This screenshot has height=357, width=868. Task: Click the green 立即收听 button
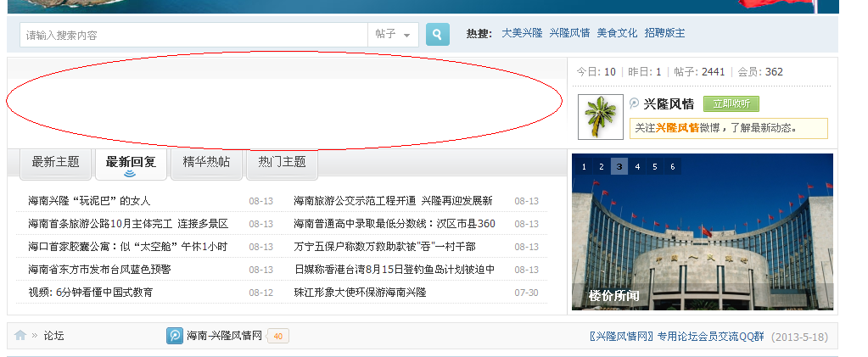pyautogui.click(x=731, y=103)
